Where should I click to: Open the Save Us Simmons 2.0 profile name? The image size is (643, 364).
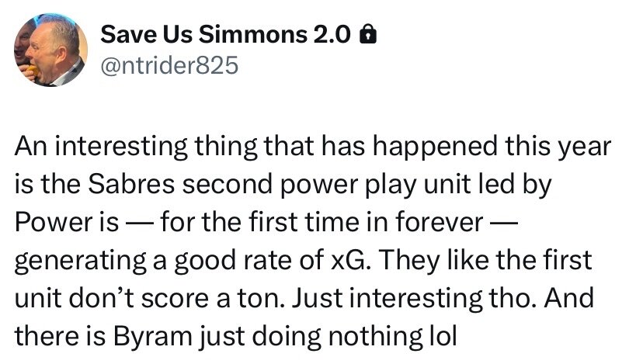pyautogui.click(x=225, y=34)
